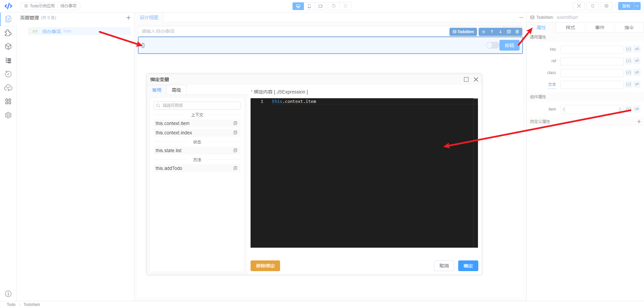The image size is (644, 308).
Task: Click the 按钮 button on the canvas
Action: tap(509, 45)
